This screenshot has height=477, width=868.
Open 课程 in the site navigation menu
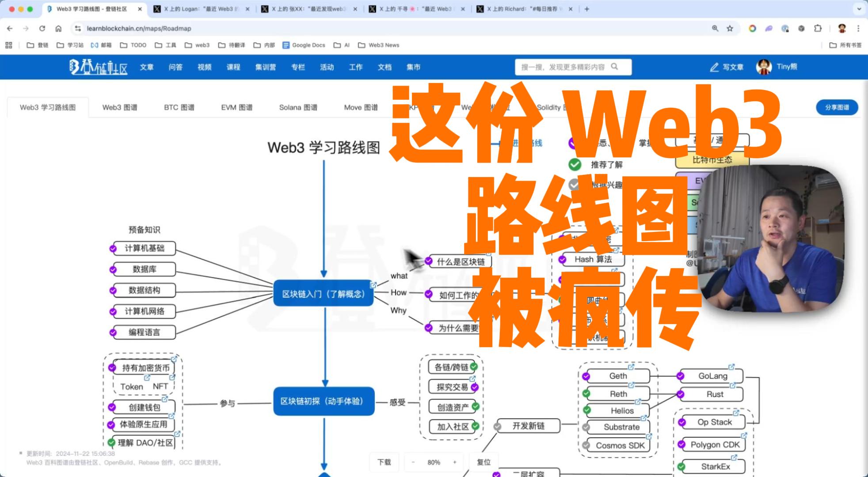pos(233,67)
